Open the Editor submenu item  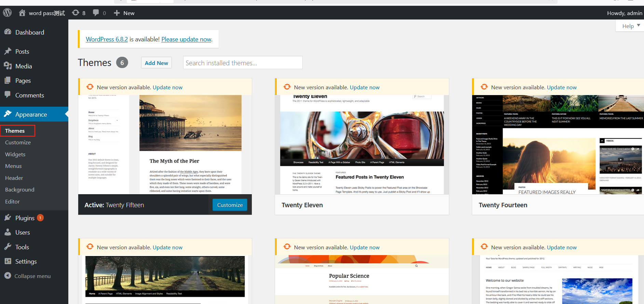point(12,201)
